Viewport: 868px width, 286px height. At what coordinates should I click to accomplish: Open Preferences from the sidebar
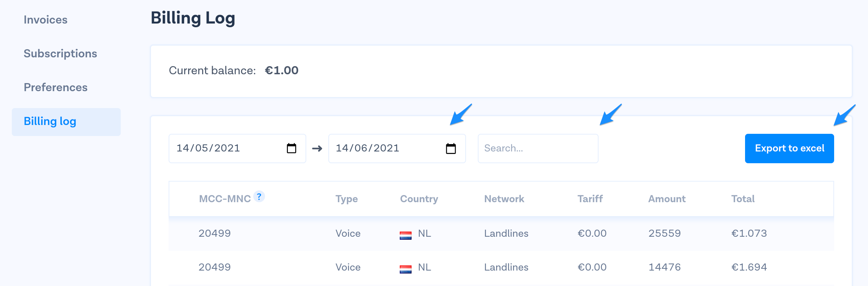[56, 87]
